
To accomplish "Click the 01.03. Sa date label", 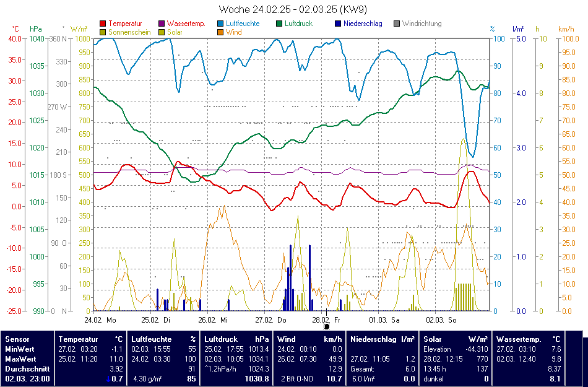I will 384,320.
